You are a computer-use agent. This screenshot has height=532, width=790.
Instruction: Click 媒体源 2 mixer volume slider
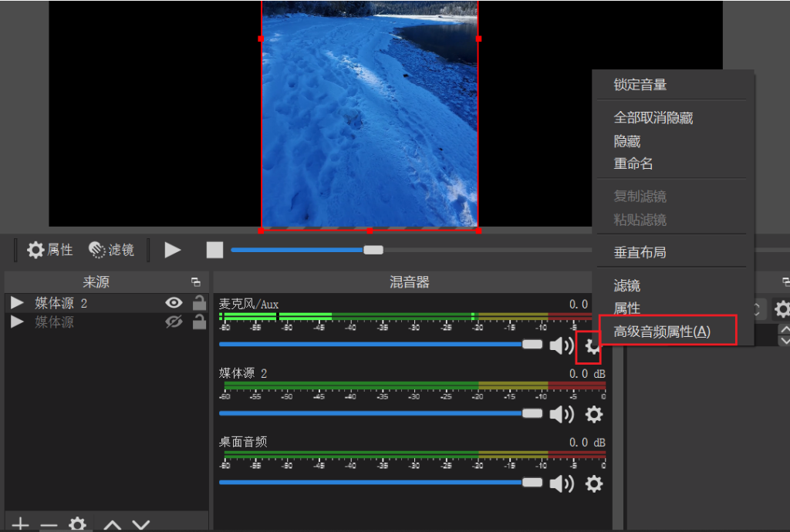click(x=381, y=414)
